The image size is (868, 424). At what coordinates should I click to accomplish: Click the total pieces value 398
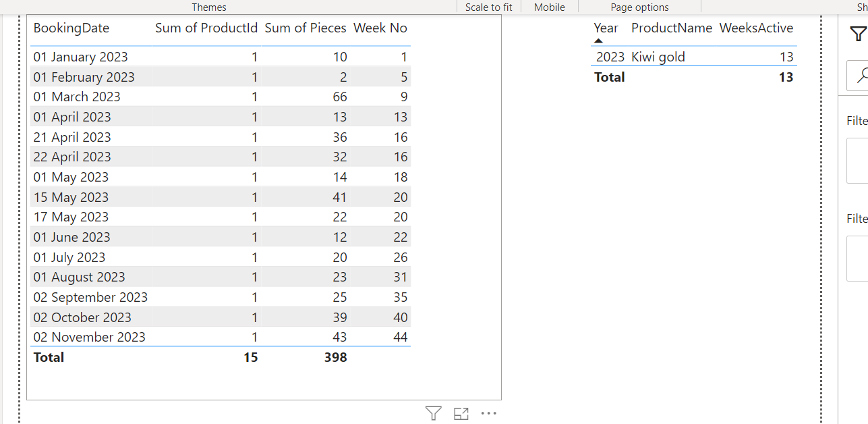click(x=335, y=357)
